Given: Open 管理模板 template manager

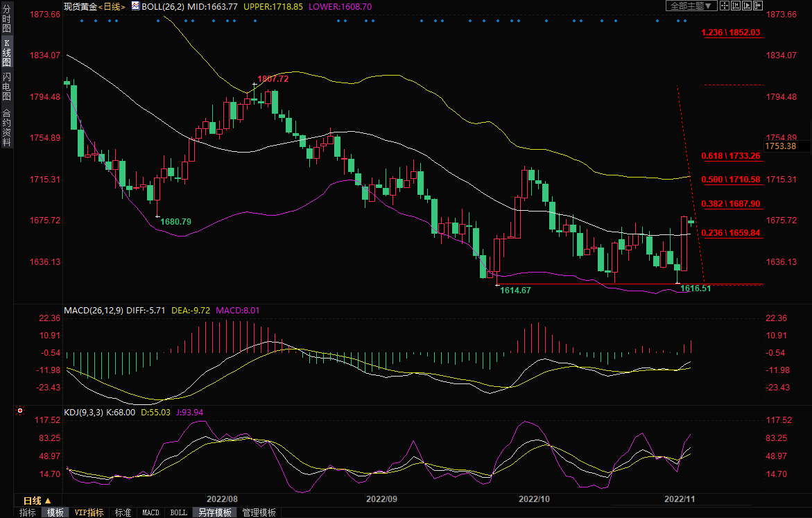Looking at the screenshot, I should [259, 512].
